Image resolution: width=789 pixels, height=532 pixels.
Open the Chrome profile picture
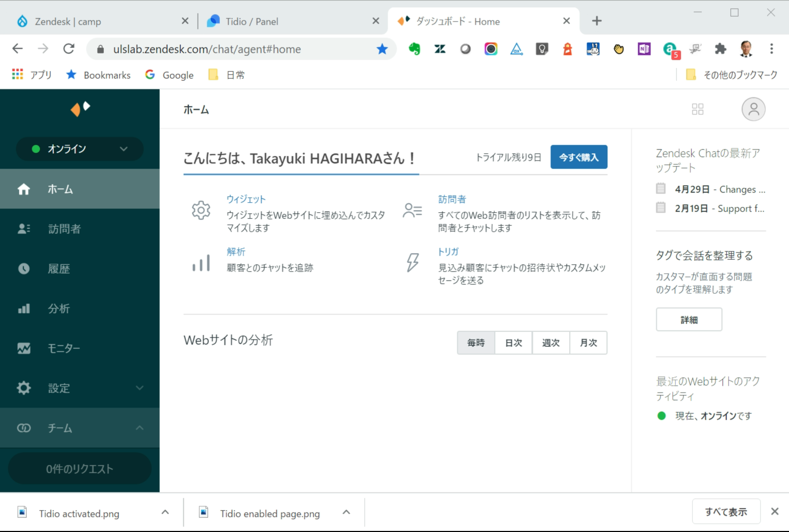(746, 49)
